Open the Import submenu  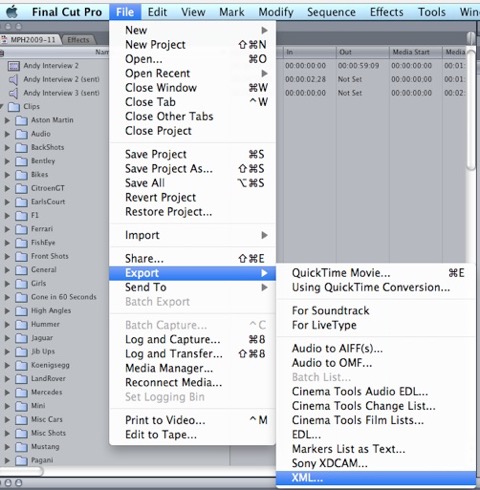192,235
